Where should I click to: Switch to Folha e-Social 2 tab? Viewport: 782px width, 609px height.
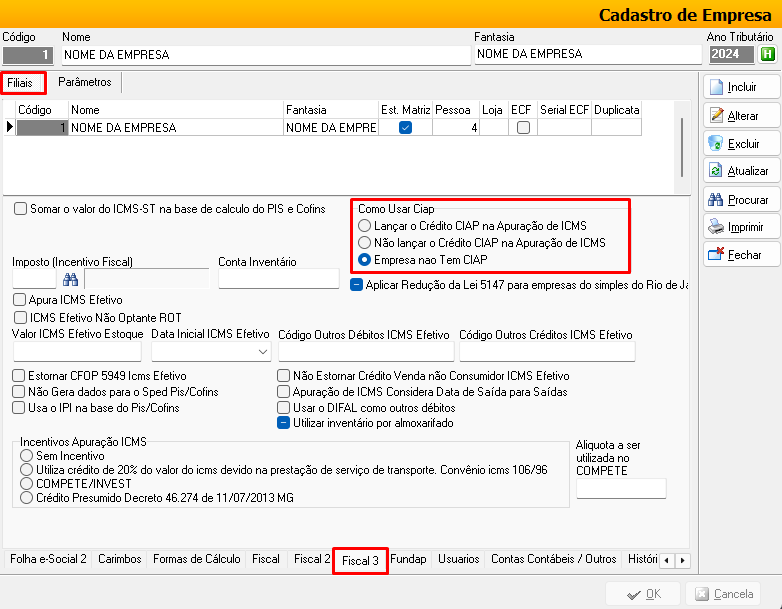[x=48, y=559]
